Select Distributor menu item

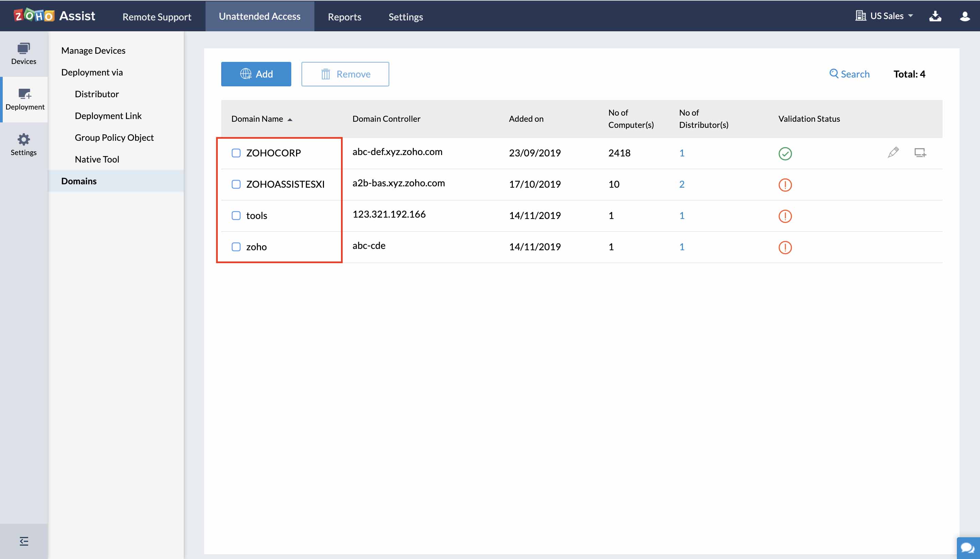point(96,94)
